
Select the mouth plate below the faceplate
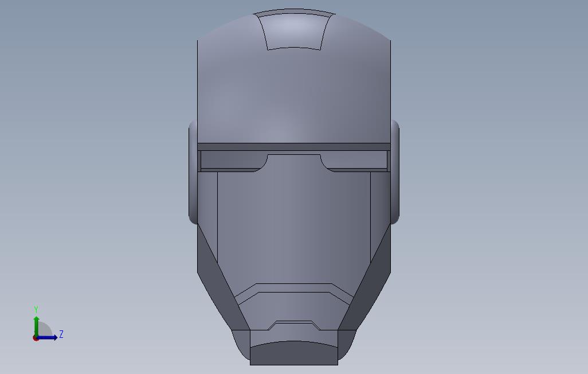pos(294,310)
